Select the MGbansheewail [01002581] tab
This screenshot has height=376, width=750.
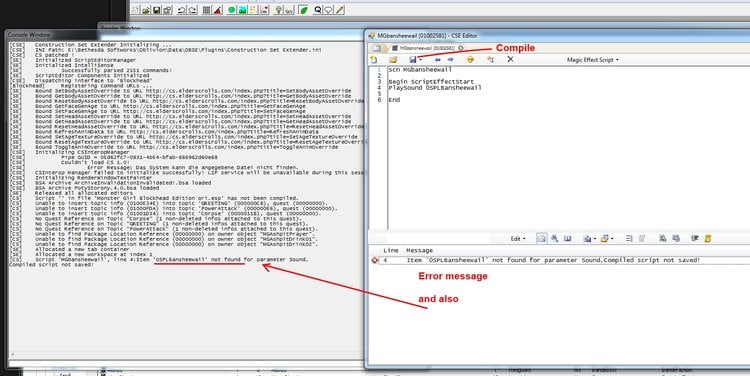click(x=427, y=48)
